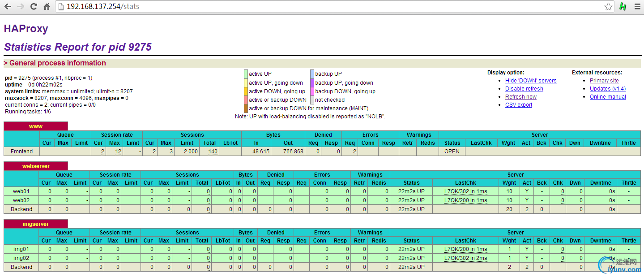The width and height of the screenshot is (644, 277).
Task: Click the OPEN status cell
Action: click(452, 151)
